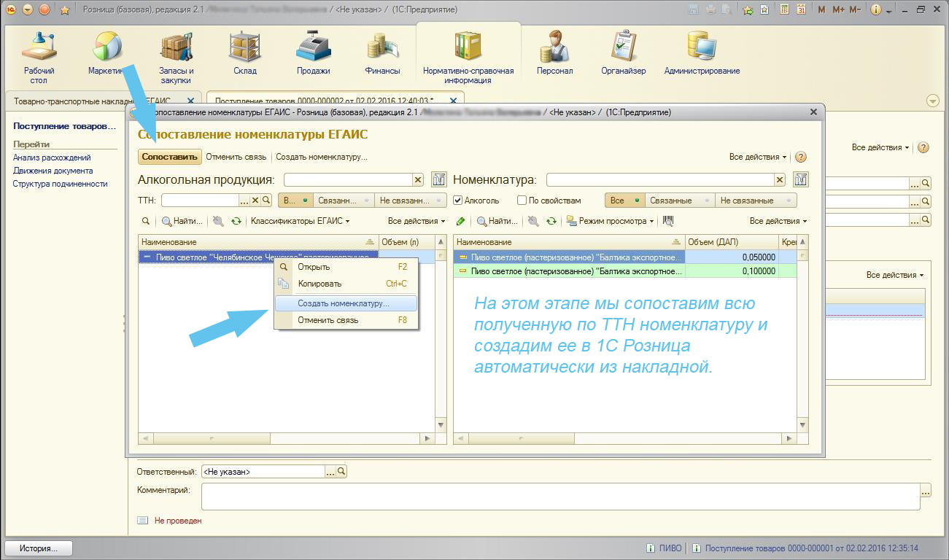
Task: Click the M+ memory button
Action: pyautogui.click(x=838, y=9)
